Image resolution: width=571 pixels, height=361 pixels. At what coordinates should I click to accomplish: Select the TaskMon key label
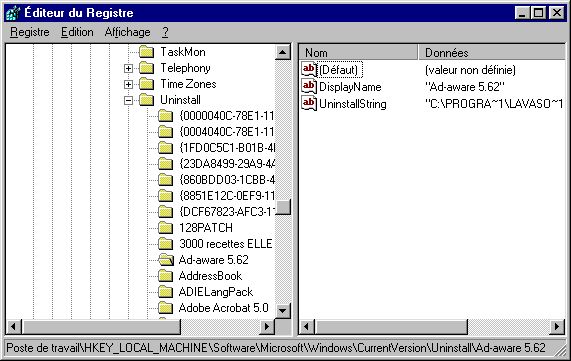[183, 52]
